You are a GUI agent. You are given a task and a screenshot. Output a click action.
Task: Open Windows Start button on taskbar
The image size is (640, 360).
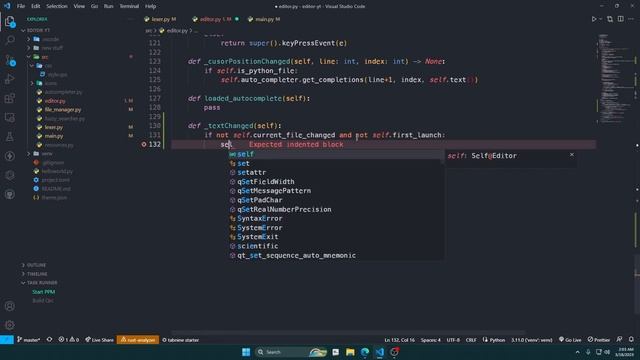pos(246,352)
